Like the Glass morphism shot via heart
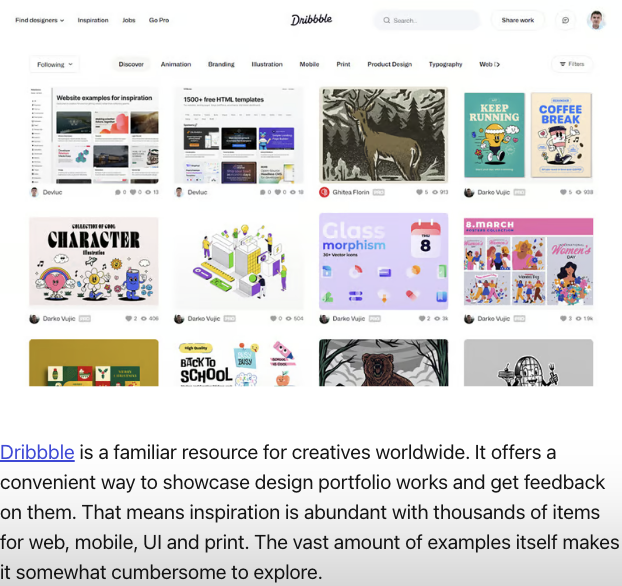 (422, 318)
